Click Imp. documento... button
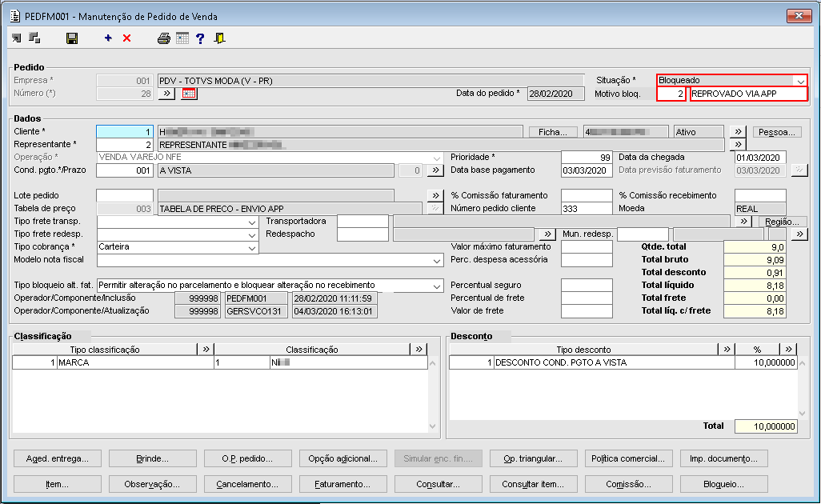821x504 pixels. point(723,458)
